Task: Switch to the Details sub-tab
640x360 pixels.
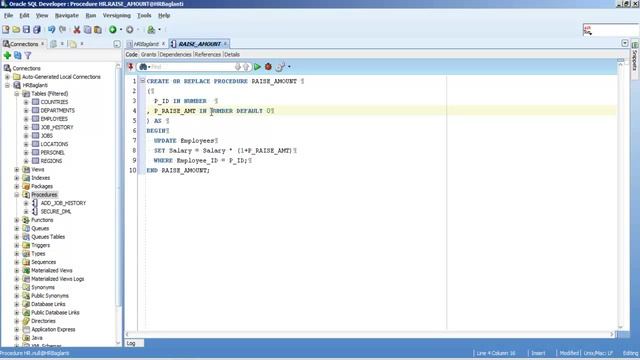Action: 232,54
